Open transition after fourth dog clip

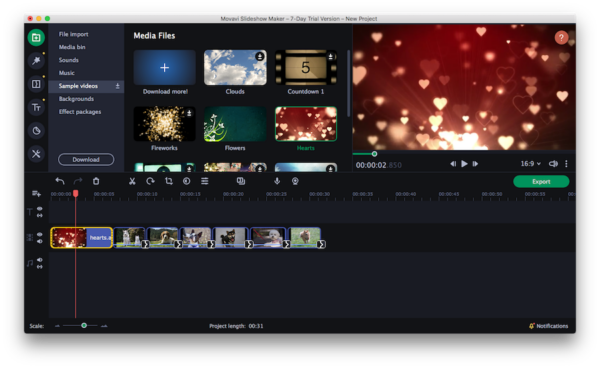[x=249, y=244]
